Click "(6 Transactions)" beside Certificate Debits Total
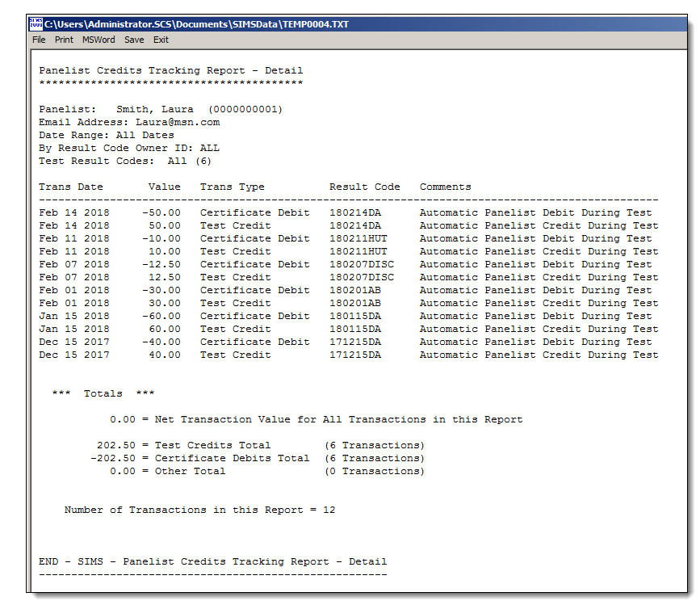Screen dimensions: 700x605 tap(375, 459)
